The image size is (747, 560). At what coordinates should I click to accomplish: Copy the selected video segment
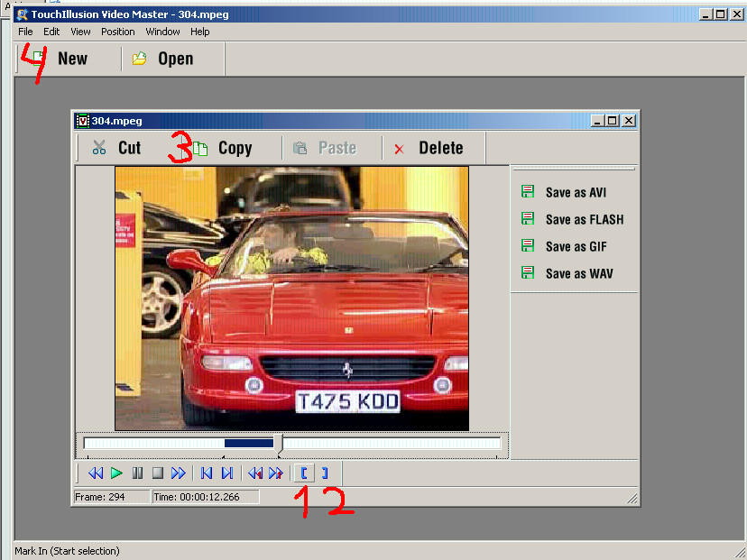click(x=223, y=148)
